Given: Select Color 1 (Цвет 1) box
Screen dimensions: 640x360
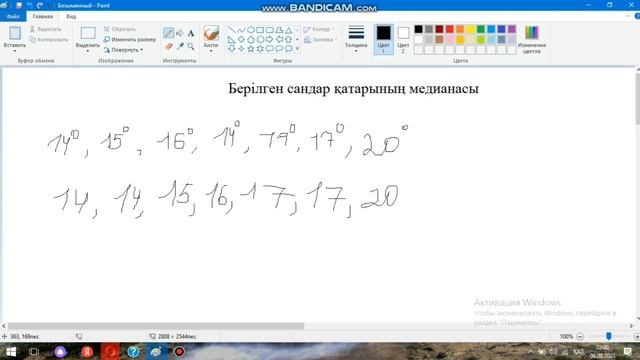Looking at the screenshot, I should 383,39.
